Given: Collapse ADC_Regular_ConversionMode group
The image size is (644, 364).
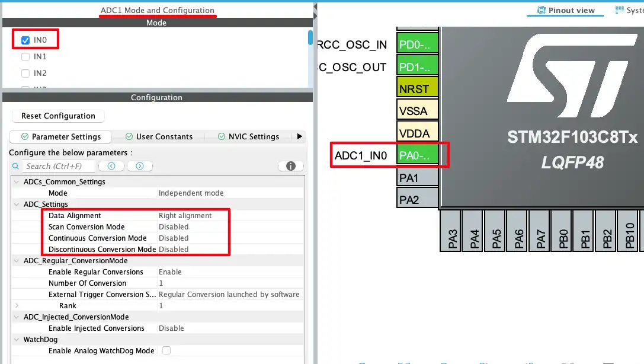Looking at the screenshot, I should [x=17, y=260].
